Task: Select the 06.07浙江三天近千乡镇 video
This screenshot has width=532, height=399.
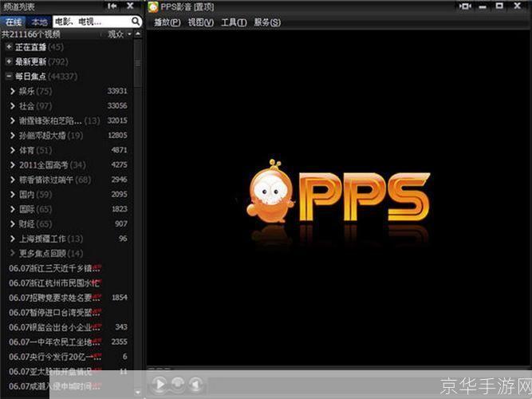Action: [55, 268]
